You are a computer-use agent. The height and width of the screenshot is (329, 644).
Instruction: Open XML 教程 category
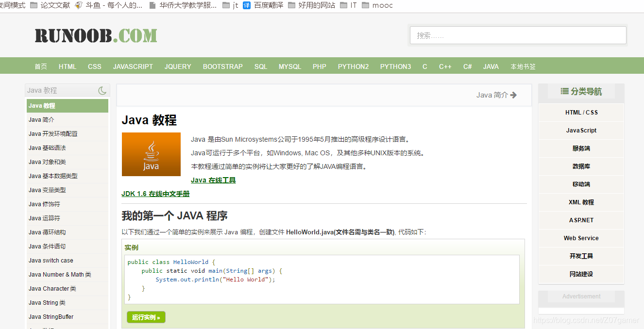point(581,202)
